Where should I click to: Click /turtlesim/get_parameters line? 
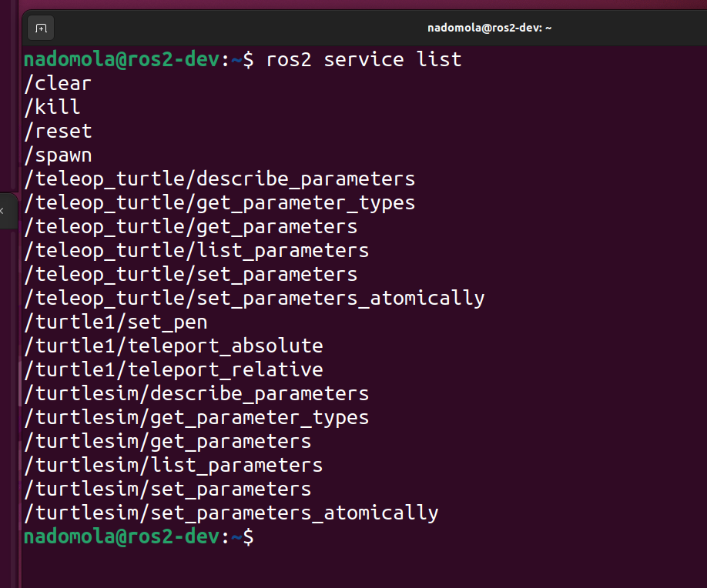pos(168,442)
